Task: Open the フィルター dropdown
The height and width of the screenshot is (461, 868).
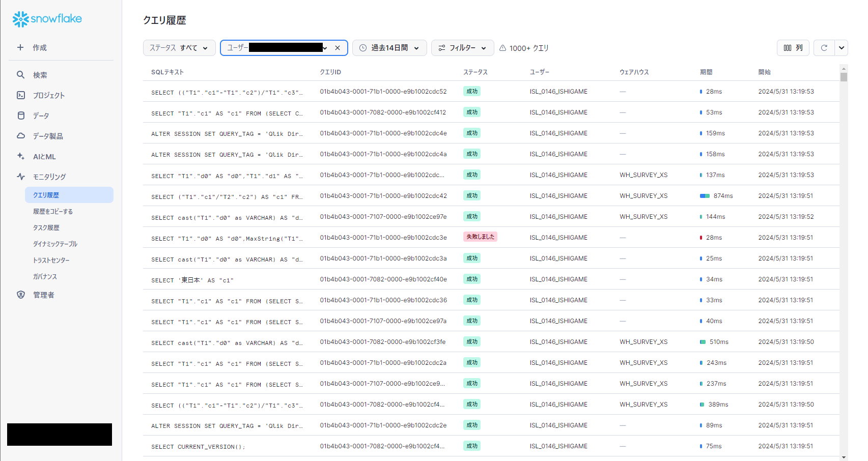Action: tap(462, 47)
